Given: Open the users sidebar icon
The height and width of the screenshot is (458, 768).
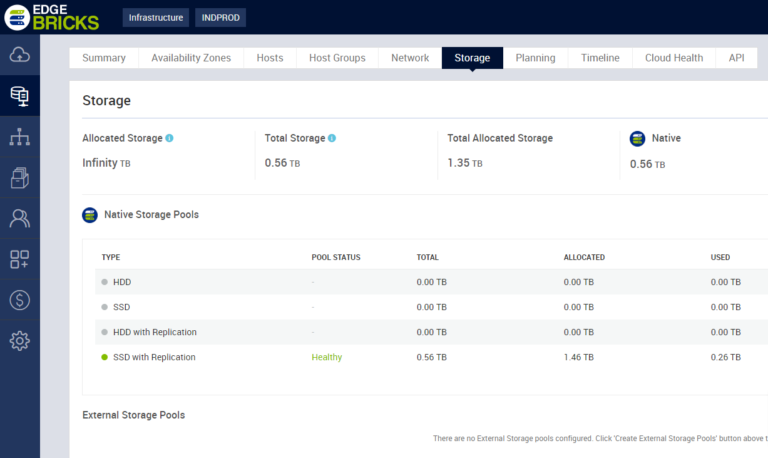Looking at the screenshot, I should (19, 218).
